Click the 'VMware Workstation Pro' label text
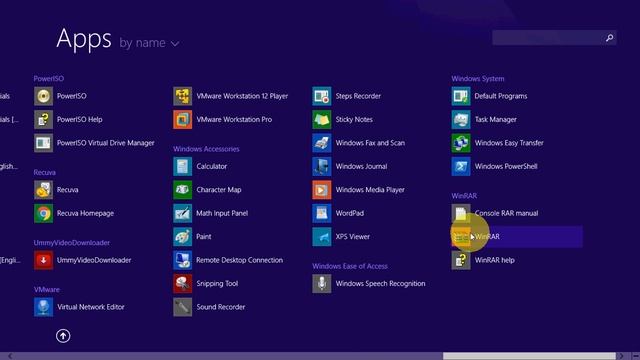This screenshot has width=640, height=360. [x=234, y=120]
